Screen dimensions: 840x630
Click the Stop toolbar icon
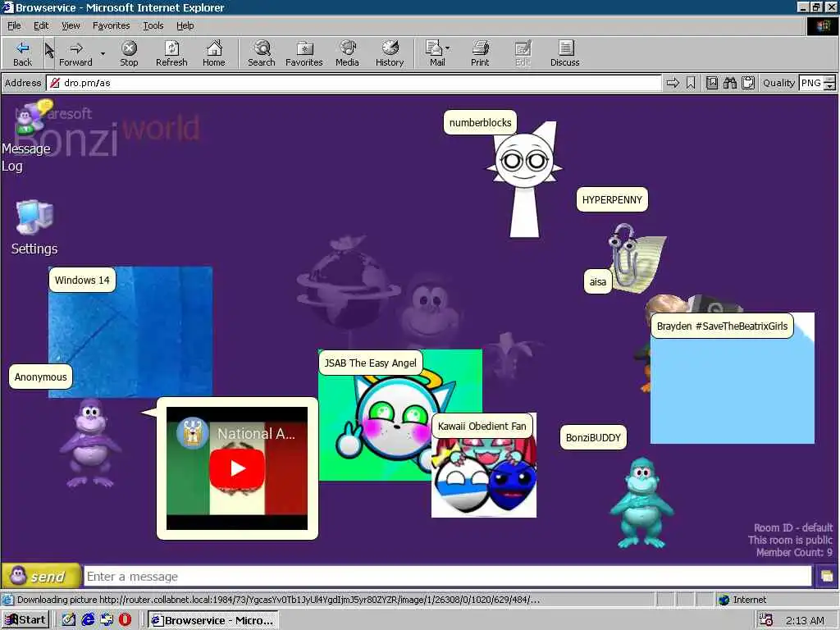pyautogui.click(x=129, y=53)
